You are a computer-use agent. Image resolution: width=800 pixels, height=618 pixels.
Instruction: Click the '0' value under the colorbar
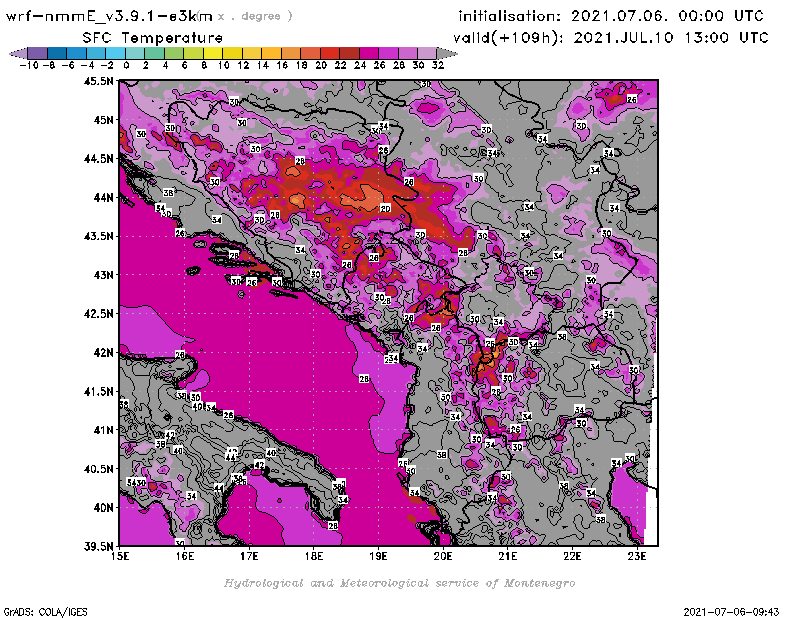tap(126, 66)
